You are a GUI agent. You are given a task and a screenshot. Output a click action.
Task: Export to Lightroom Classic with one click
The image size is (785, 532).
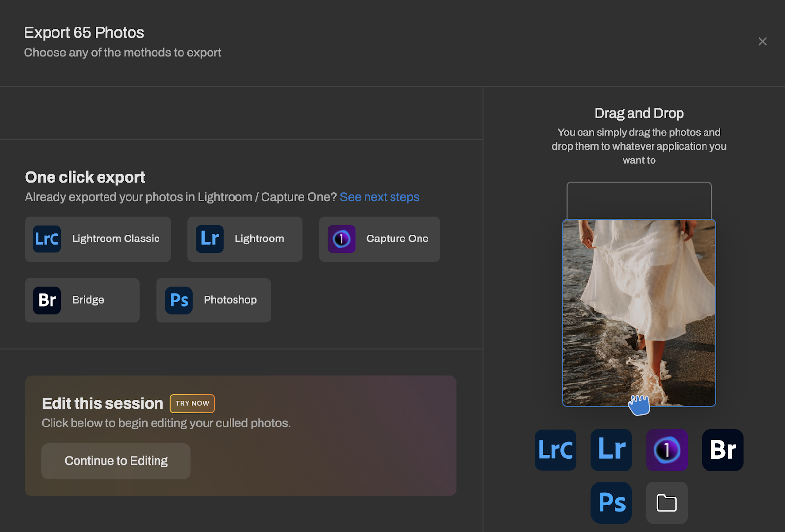point(98,239)
